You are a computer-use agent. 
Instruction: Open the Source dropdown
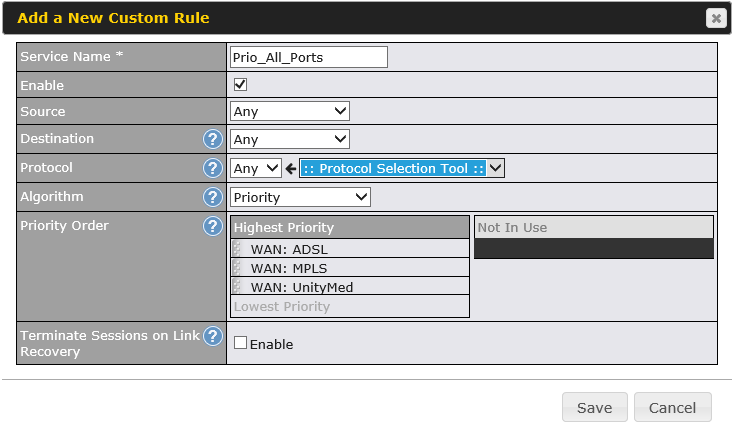290,111
